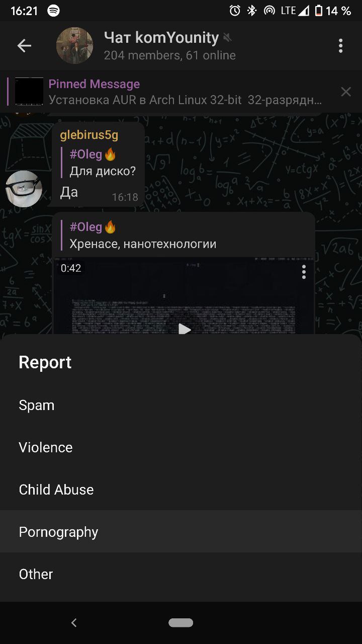Open the group avatar of Чат komYounity
Image resolution: width=362 pixels, height=644 pixels.
click(x=74, y=46)
